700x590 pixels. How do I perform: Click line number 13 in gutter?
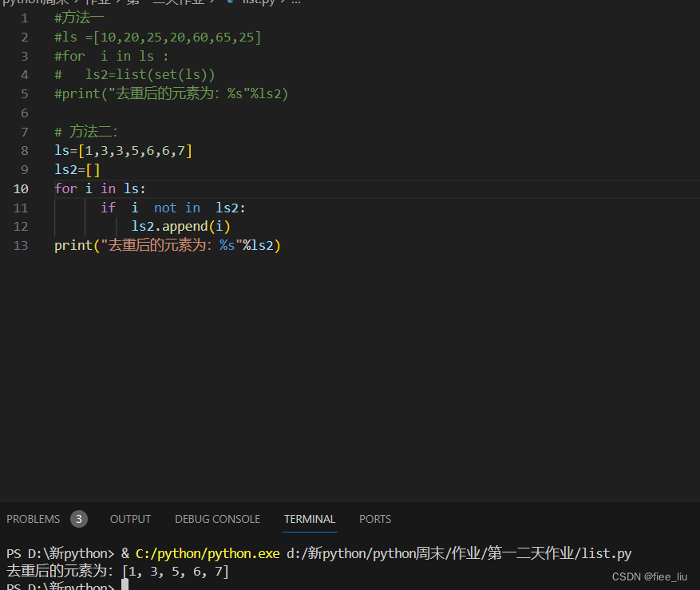21,246
